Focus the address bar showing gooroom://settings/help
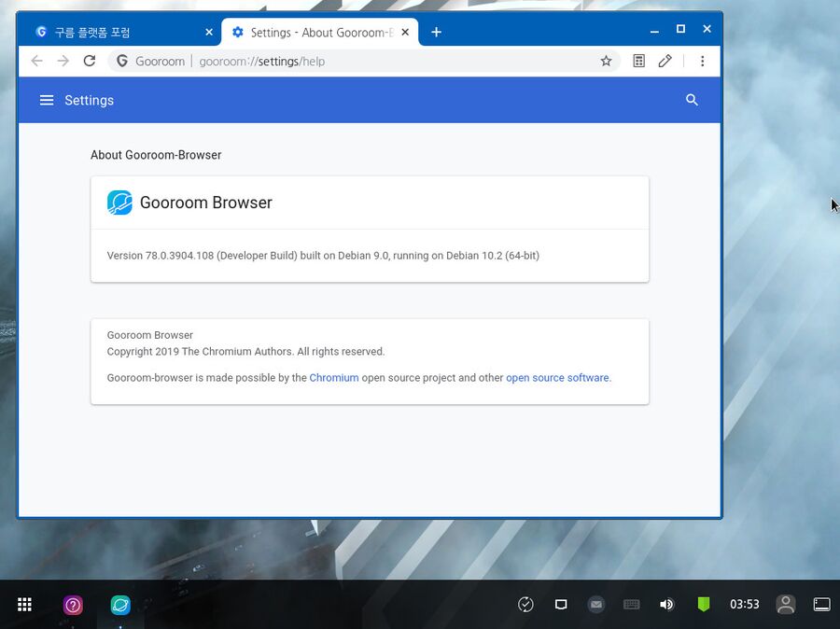Screen dimensions: 840x629 (364, 61)
